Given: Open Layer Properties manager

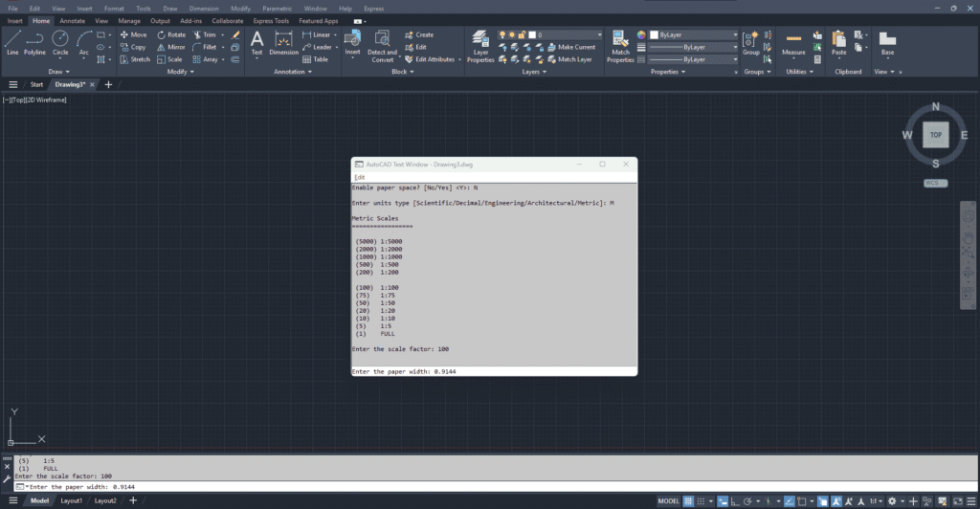Looking at the screenshot, I should 480,46.
